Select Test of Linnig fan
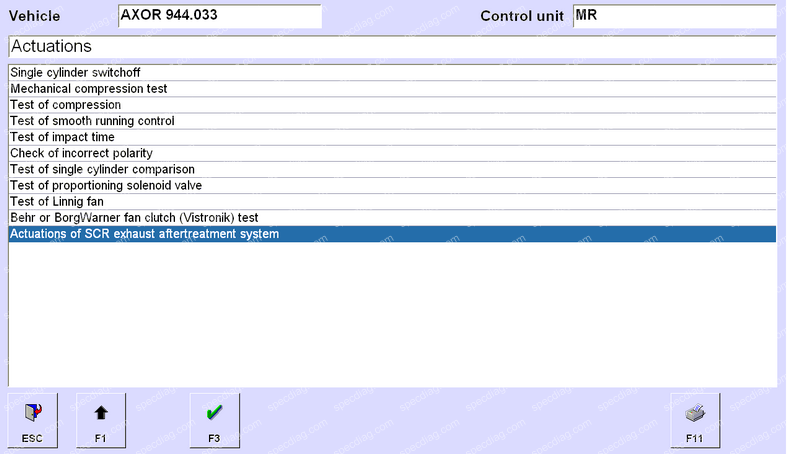787x454 pixels. click(56, 201)
